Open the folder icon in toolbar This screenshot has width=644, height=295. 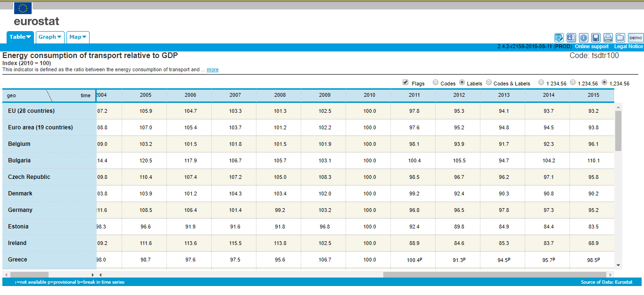pos(620,38)
